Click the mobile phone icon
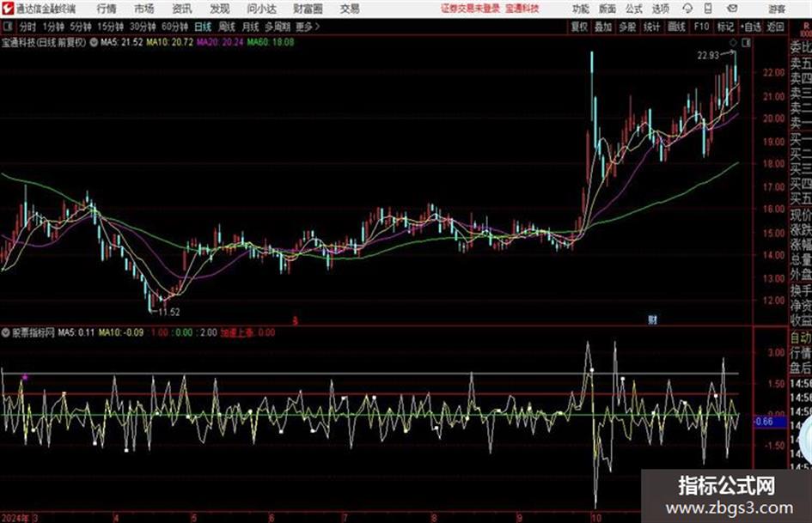The image size is (812, 523). click(708, 9)
